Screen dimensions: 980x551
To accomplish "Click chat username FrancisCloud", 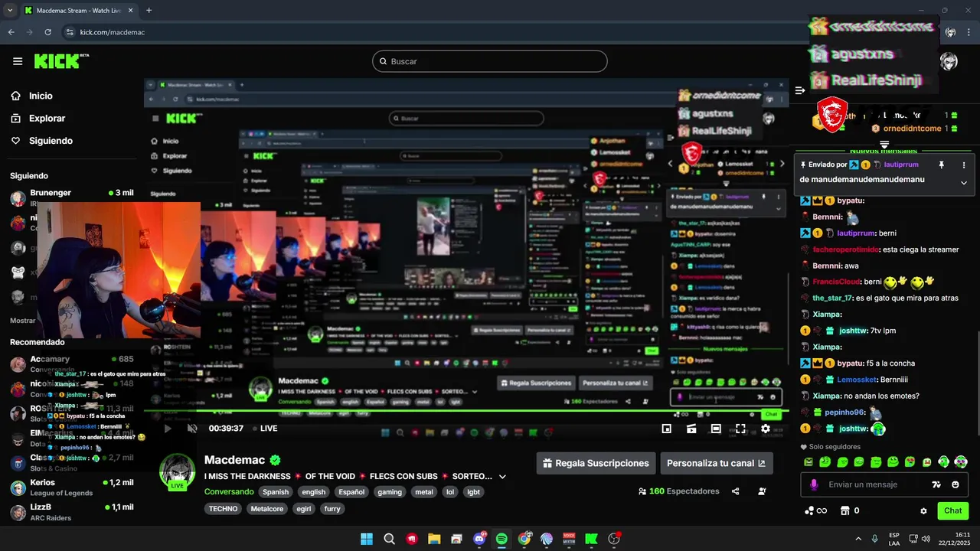I will 836,282.
